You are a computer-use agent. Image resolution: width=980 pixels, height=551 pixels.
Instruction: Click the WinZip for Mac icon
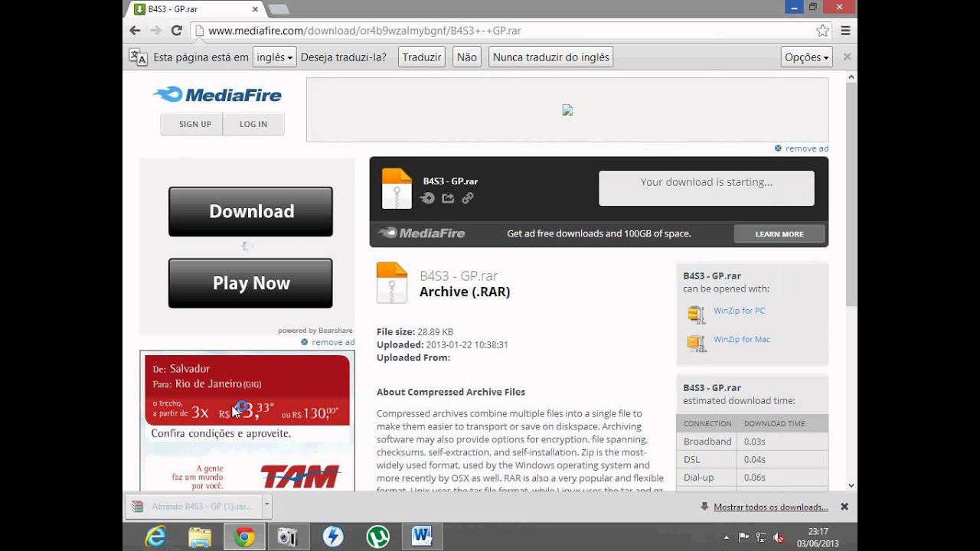[x=696, y=342]
